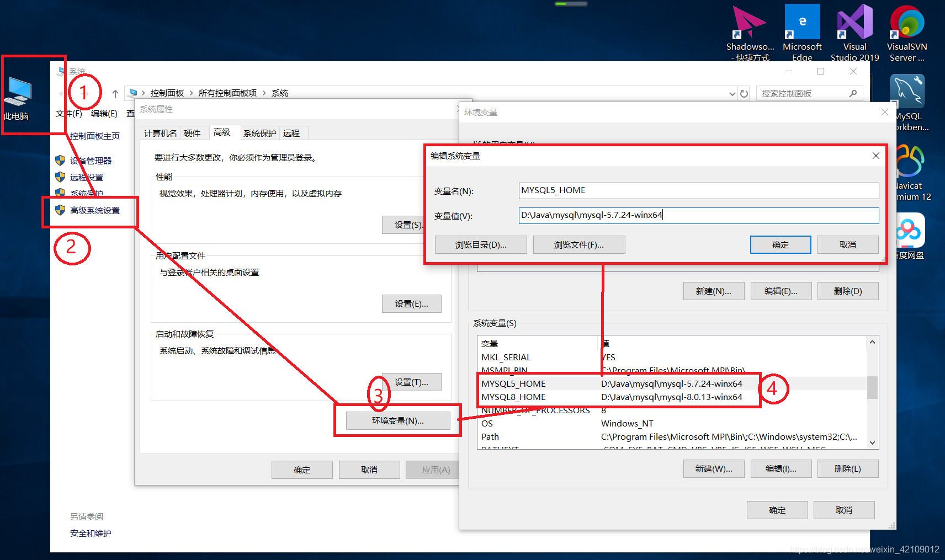This screenshot has height=560, width=945.
Task: Click the search magnifier in control panel search
Action: [853, 93]
